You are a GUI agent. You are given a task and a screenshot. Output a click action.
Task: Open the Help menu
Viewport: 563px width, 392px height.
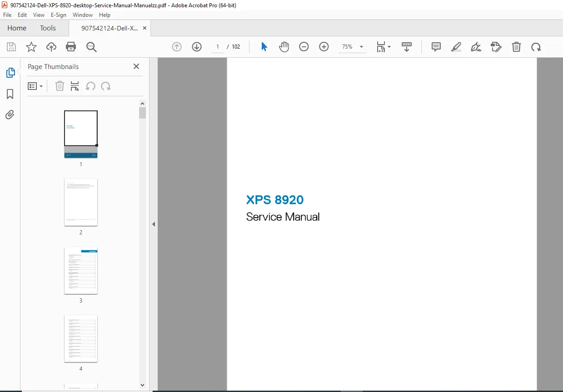click(x=105, y=15)
